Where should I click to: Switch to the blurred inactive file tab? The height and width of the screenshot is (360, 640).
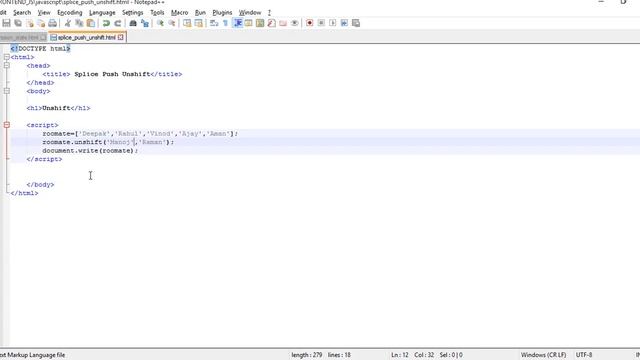pyautogui.click(x=20, y=38)
